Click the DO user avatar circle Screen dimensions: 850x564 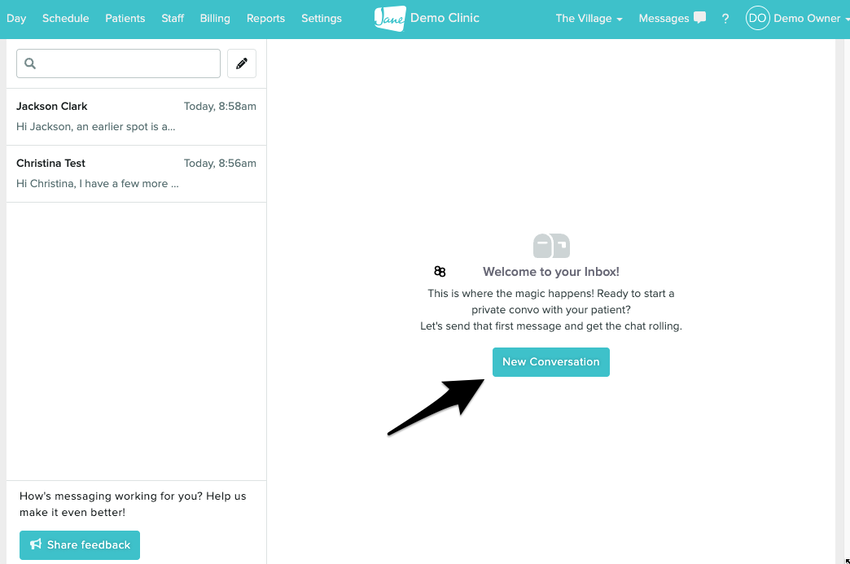click(757, 18)
